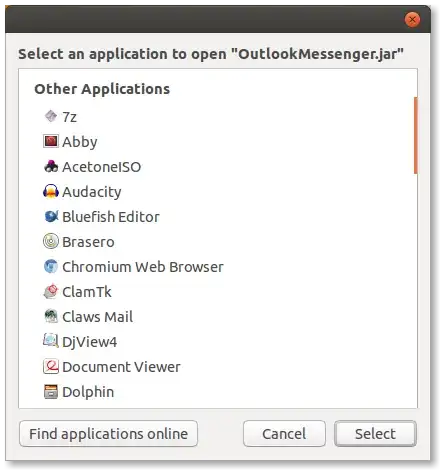
Task: Click the Audacity headphones icon
Action: pyautogui.click(x=51, y=191)
